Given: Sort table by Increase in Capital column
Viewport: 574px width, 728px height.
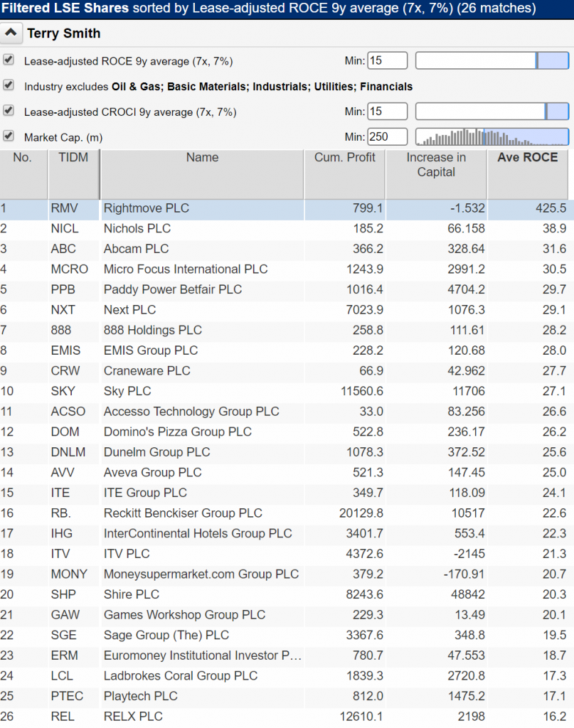Looking at the screenshot, I should (x=436, y=175).
